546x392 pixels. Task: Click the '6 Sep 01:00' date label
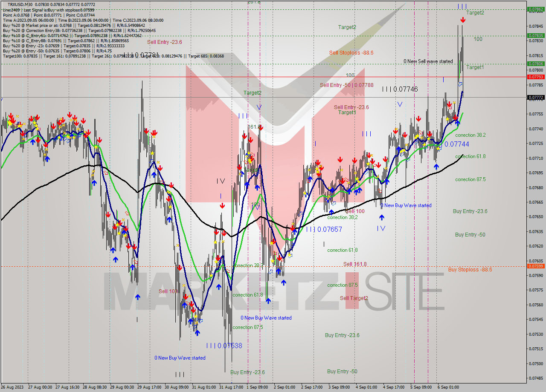click(x=449, y=387)
